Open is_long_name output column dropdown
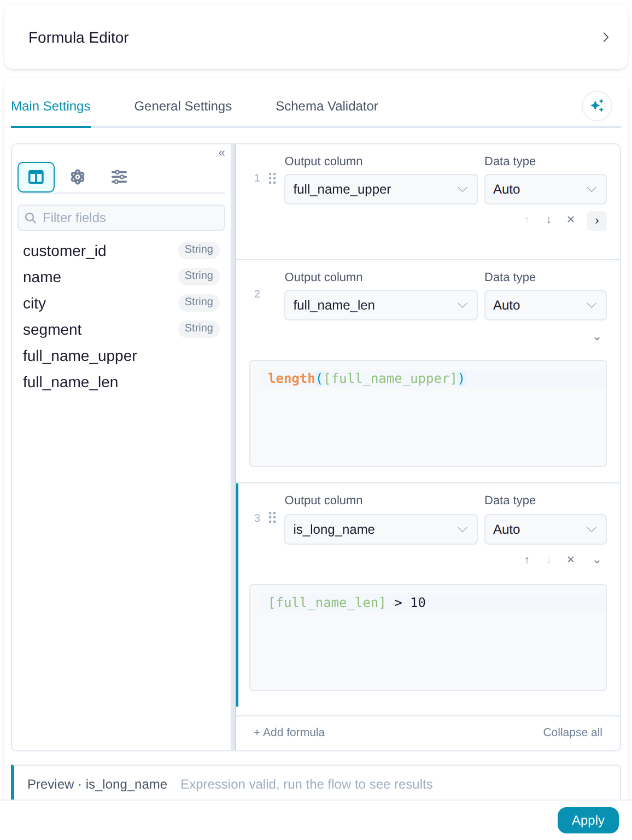 pos(381,529)
